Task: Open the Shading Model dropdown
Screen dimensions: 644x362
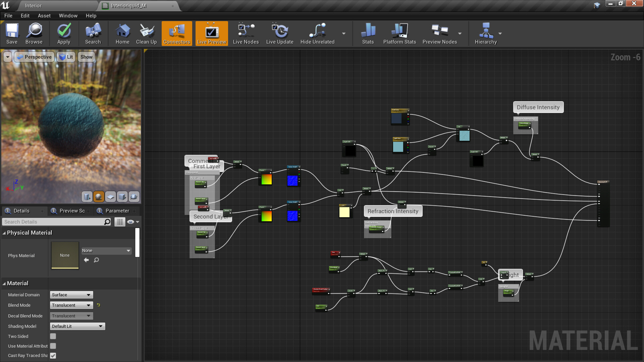Action: 77,326
